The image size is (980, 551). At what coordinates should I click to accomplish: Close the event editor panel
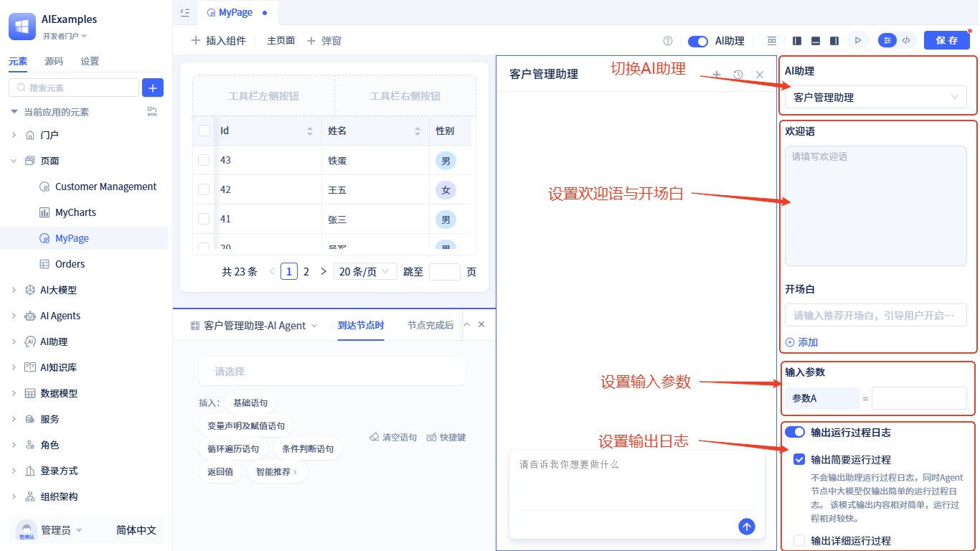point(481,325)
